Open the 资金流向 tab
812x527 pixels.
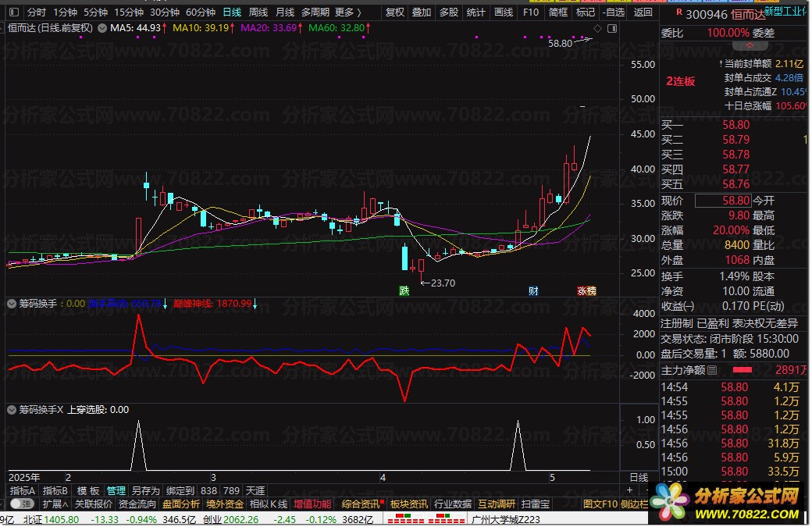pyautogui.click(x=137, y=504)
